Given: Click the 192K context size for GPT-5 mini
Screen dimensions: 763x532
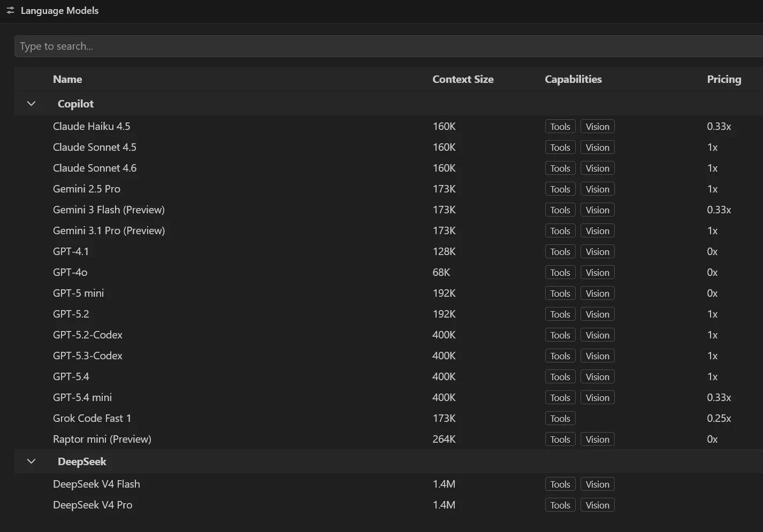Looking at the screenshot, I should [444, 293].
